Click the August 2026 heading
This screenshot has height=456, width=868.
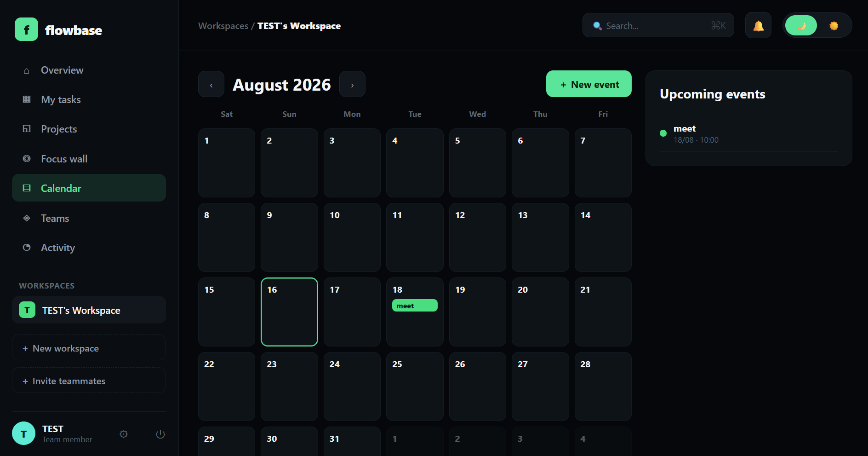pos(282,85)
